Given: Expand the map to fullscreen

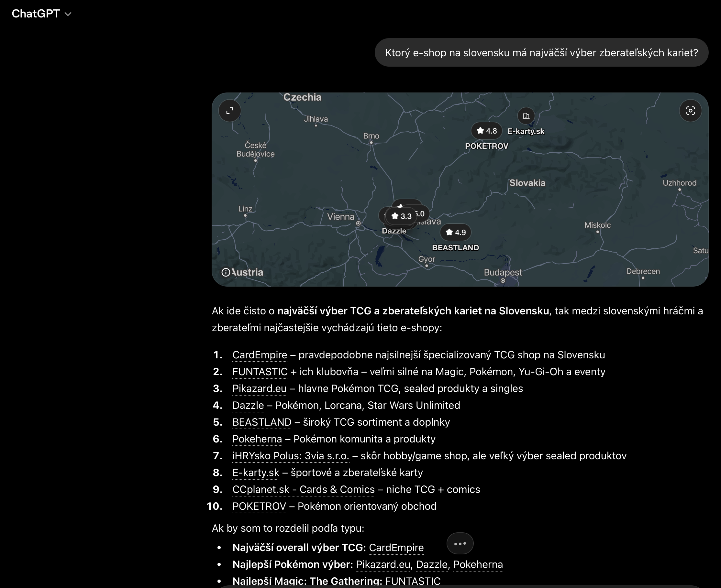Looking at the screenshot, I should [x=230, y=111].
